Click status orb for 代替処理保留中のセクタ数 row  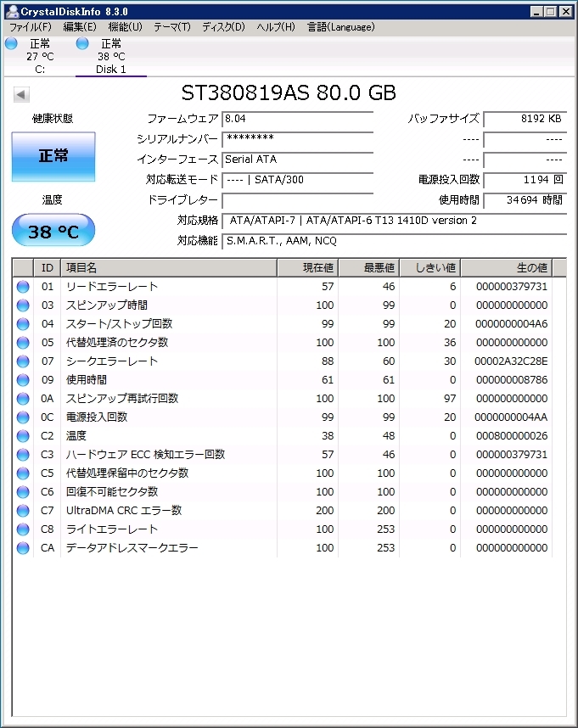point(23,473)
